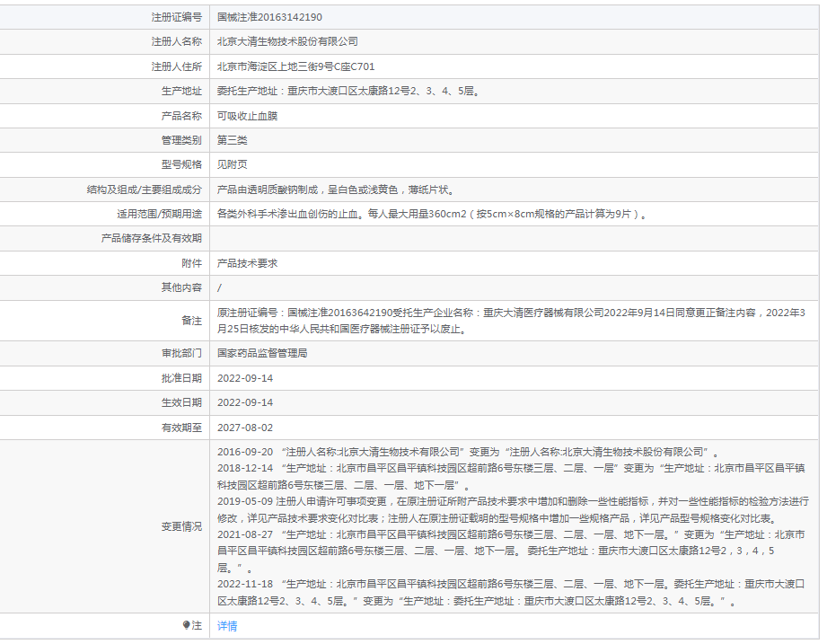This screenshot has width=827, height=644.
Task: Click the approval department 国家药品监督管理局
Action: 262,354
